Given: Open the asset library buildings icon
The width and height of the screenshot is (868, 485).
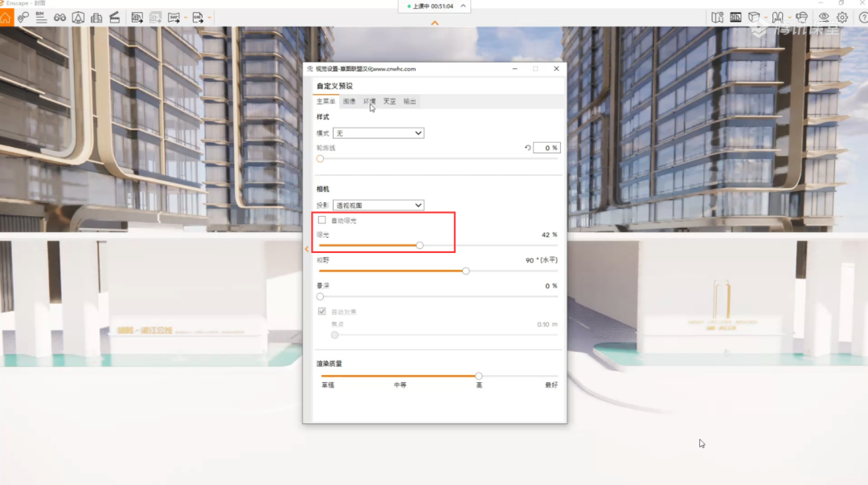Looking at the screenshot, I should tap(96, 18).
